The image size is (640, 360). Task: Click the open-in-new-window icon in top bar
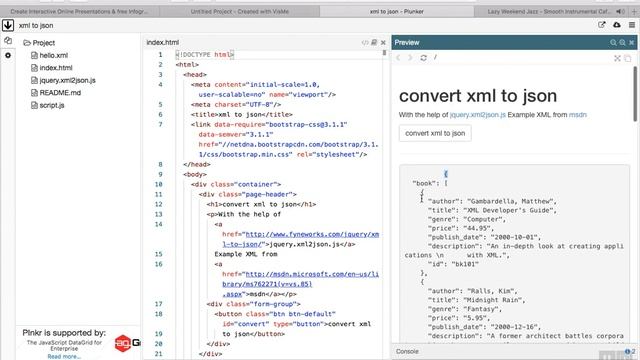tap(602, 25)
